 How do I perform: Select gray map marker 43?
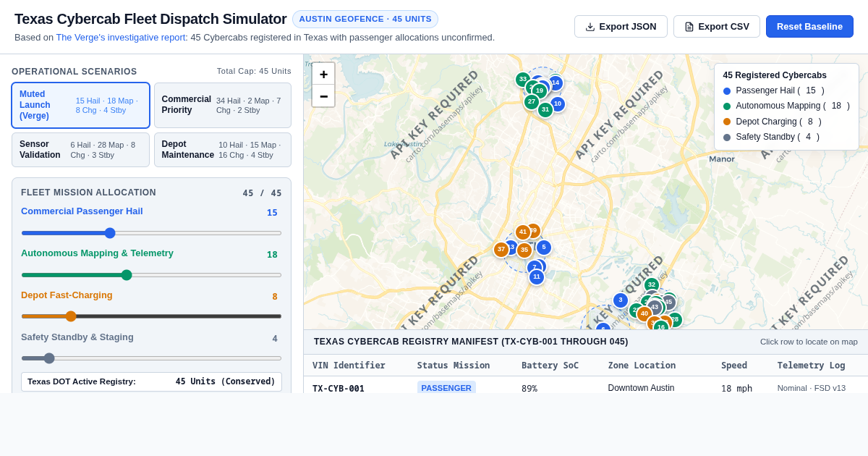pos(655,308)
